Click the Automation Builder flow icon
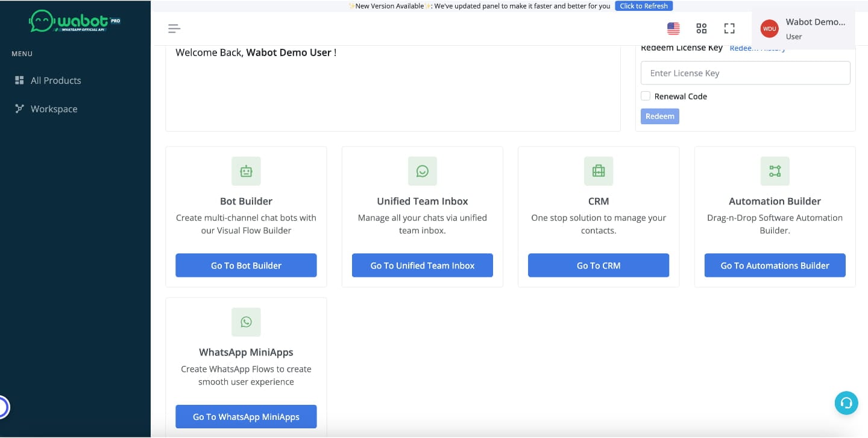 [775, 171]
